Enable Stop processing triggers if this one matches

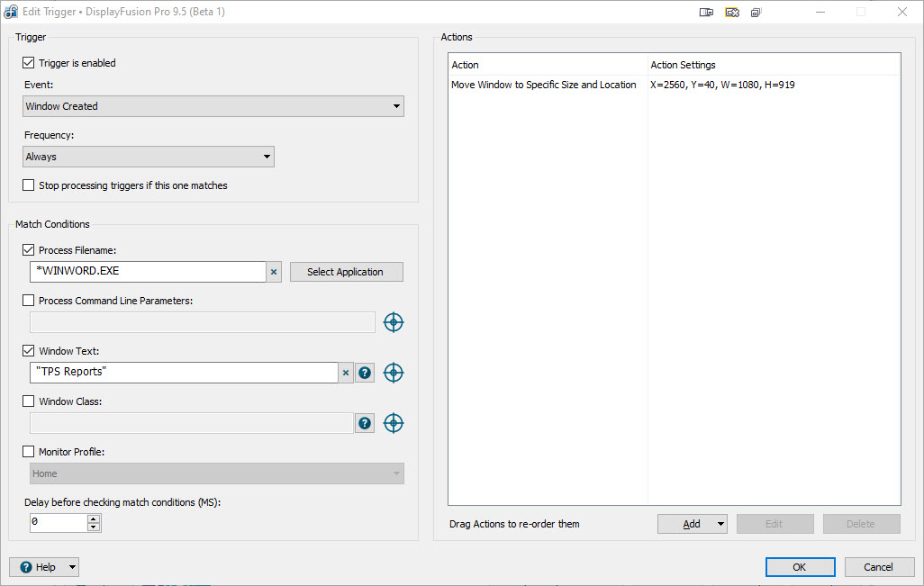(28, 185)
